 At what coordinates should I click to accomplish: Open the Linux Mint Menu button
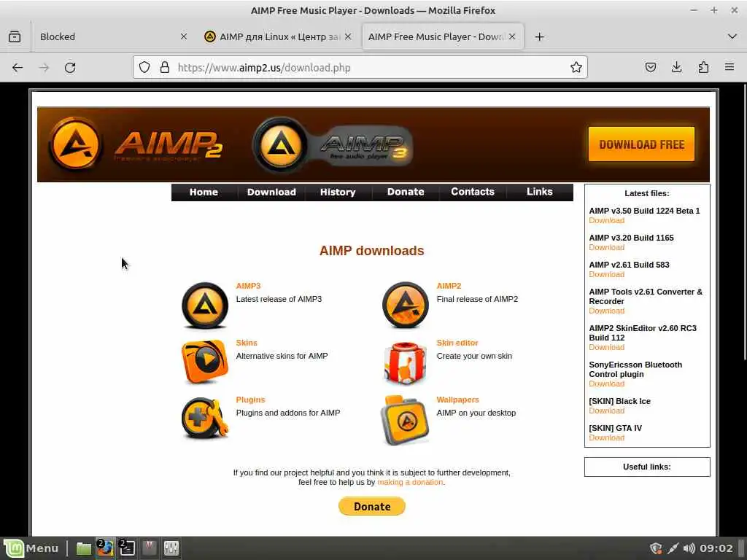point(31,548)
